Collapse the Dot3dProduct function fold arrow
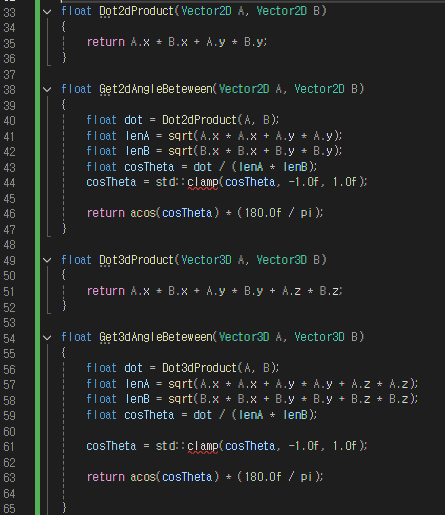Screen dimensions: 445x515 coord(47,260)
